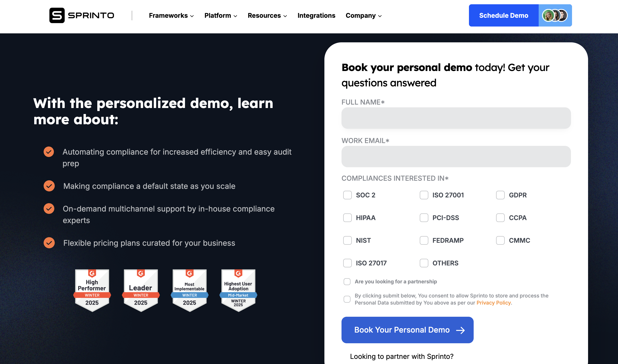The height and width of the screenshot is (364, 618).
Task: Enable the PCI-DSS checkbox
Action: (424, 218)
